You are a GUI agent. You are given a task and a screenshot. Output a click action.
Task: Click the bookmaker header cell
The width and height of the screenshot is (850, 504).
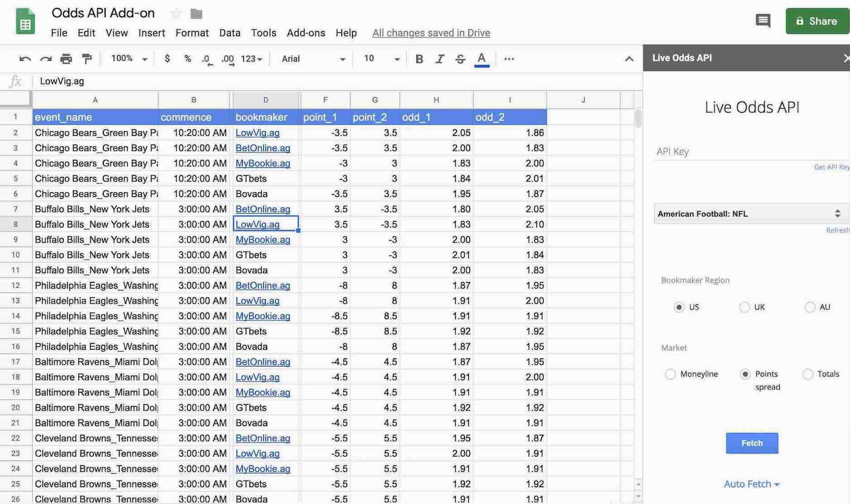tap(266, 117)
